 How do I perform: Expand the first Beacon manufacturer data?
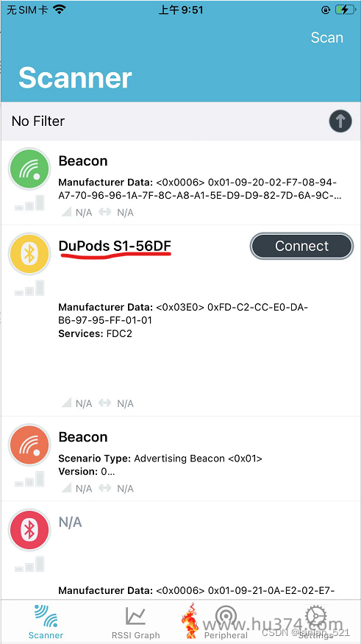click(x=200, y=189)
